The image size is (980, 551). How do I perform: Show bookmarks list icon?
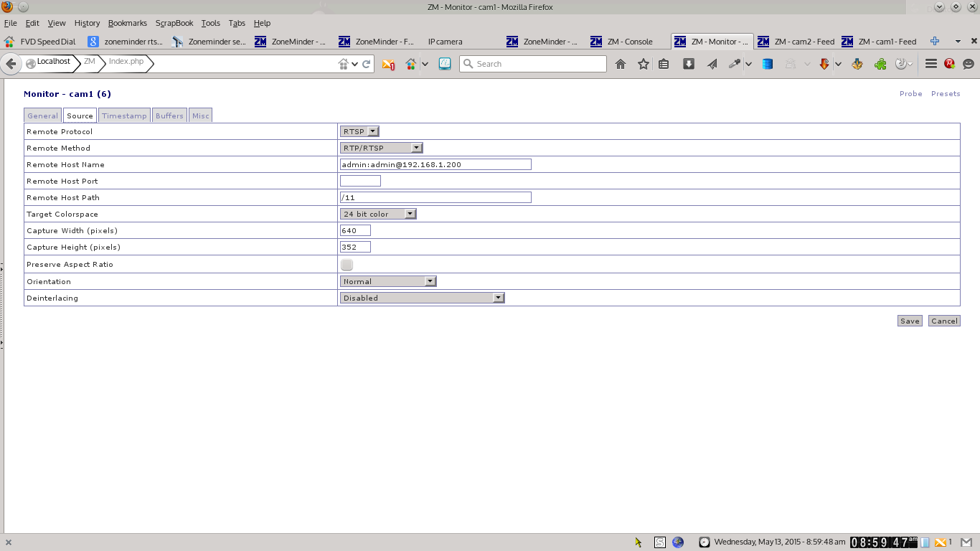(664, 64)
